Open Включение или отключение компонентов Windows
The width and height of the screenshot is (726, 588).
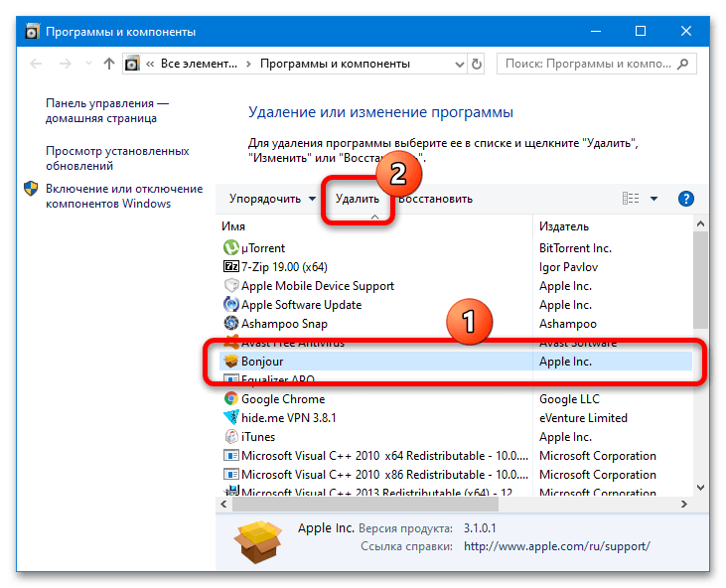(x=124, y=196)
